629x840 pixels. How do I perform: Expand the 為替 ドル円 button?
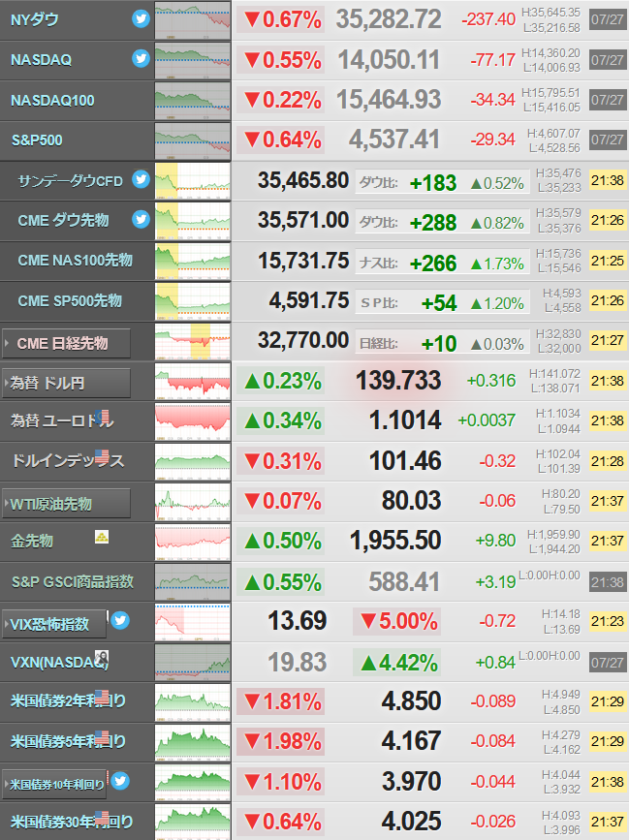(x=66, y=383)
